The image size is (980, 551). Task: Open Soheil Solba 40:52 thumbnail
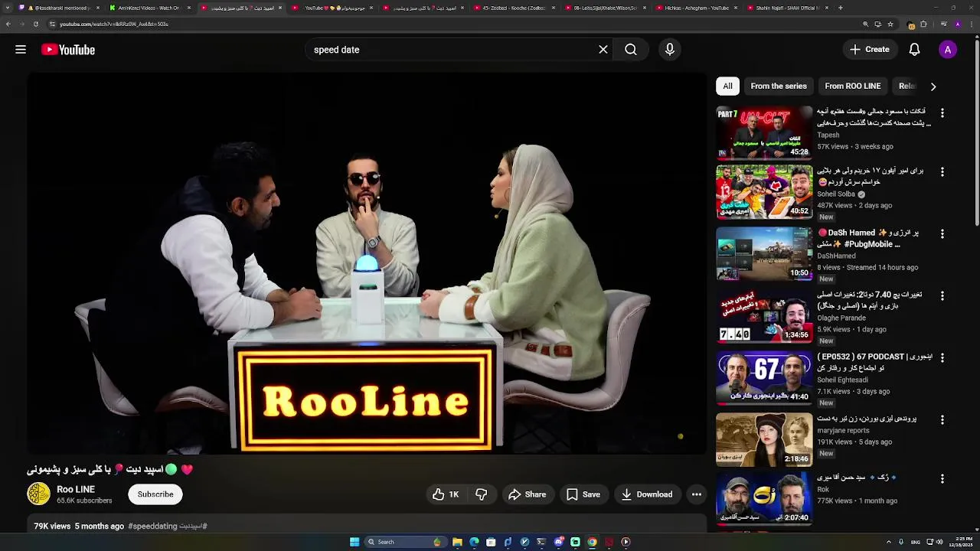pos(764,192)
